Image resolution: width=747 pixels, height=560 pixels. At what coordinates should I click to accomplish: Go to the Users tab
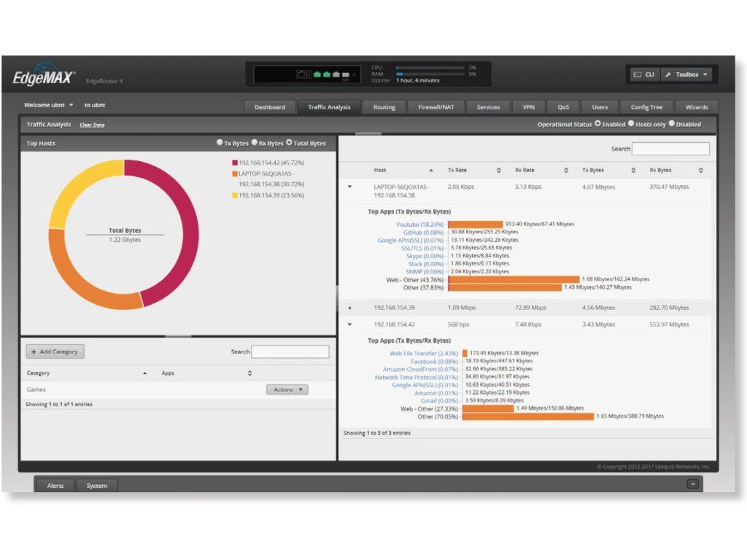(600, 107)
